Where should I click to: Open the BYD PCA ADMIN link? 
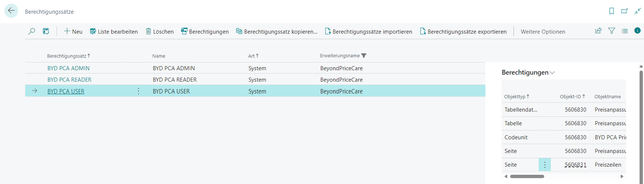click(68, 68)
